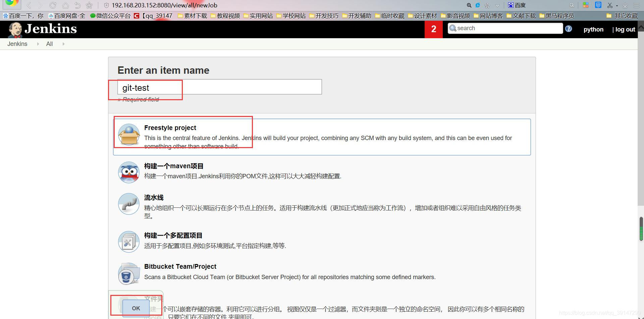The height and width of the screenshot is (319, 644).
Task: Expand the address bar dropdown chevron
Action: [497, 5]
